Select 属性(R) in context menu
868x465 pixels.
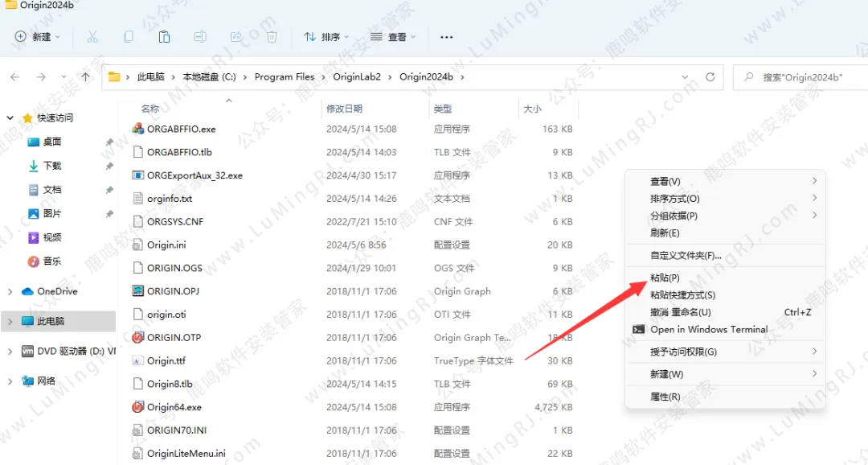pos(665,397)
